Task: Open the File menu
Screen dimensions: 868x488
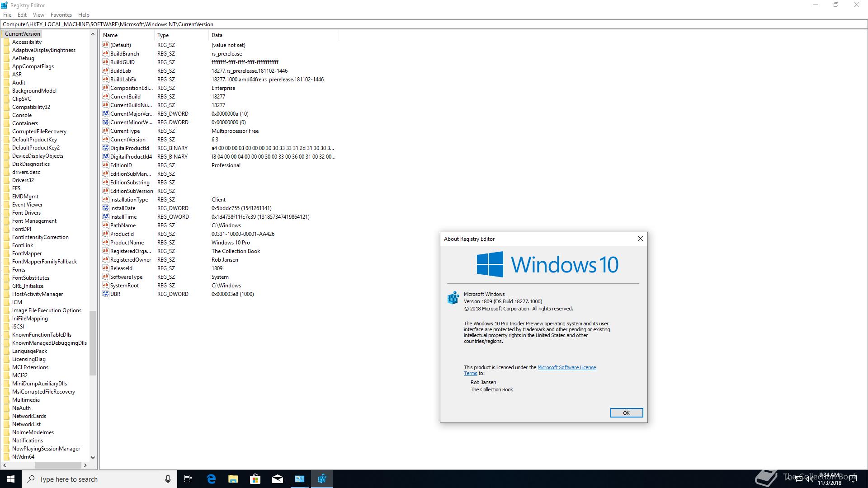Action: 7,14
